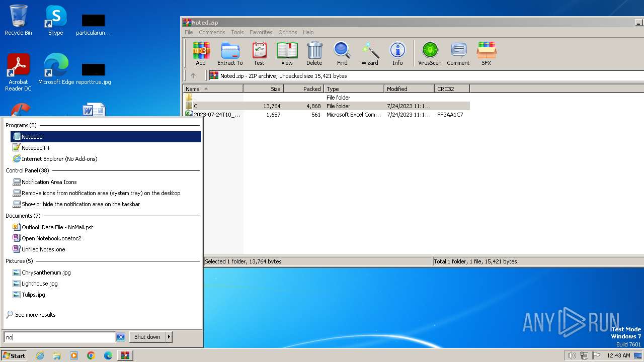Screen dimensions: 644x362
Task: Sort by Modified column header
Action: pyautogui.click(x=409, y=89)
